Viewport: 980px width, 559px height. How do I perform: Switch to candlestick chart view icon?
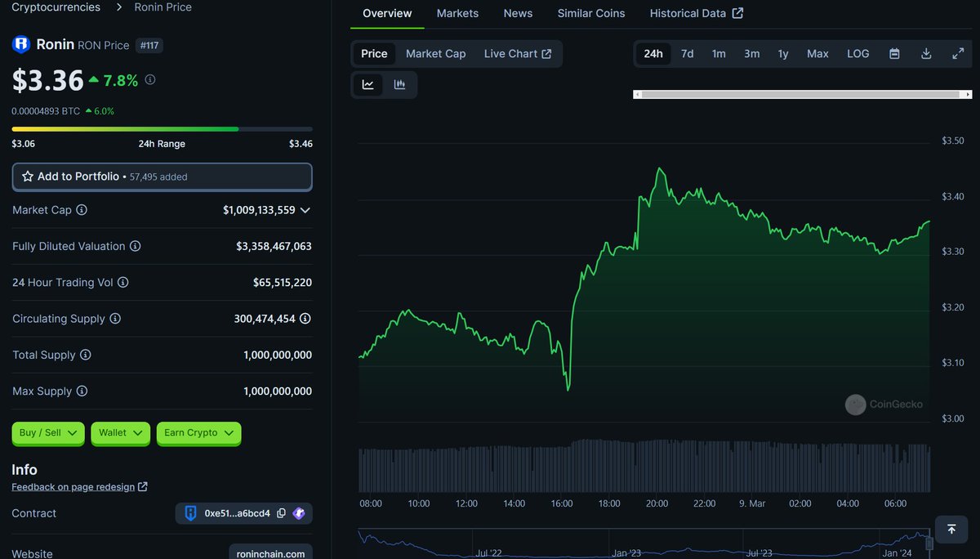click(399, 84)
